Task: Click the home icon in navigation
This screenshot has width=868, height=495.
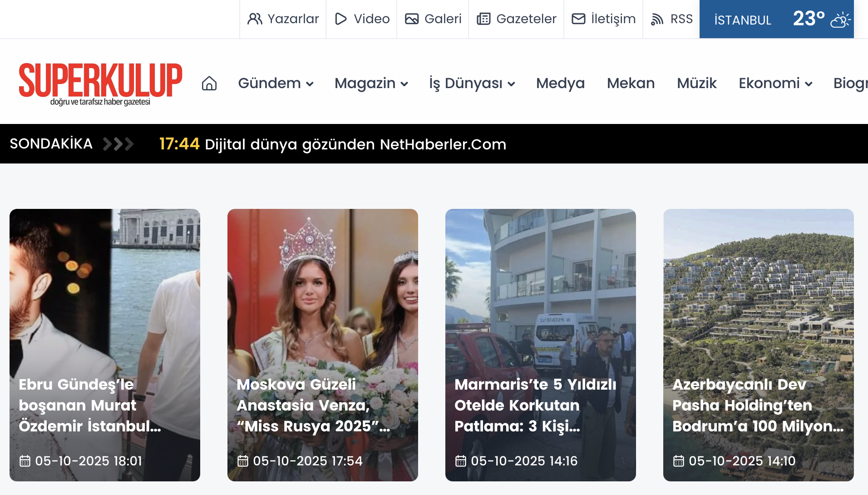Action: (x=209, y=84)
